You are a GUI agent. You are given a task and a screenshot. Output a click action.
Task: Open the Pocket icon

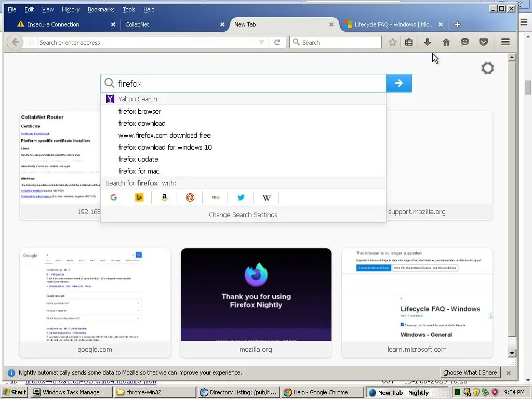click(x=484, y=42)
